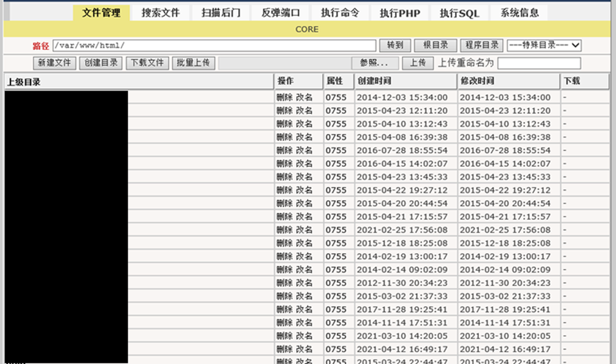
Task: Click the 参照... browse button
Action: tap(375, 63)
